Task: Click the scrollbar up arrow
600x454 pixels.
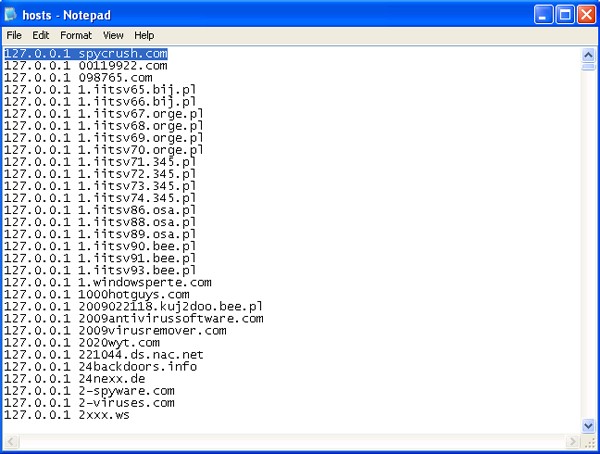Action: tap(588, 54)
